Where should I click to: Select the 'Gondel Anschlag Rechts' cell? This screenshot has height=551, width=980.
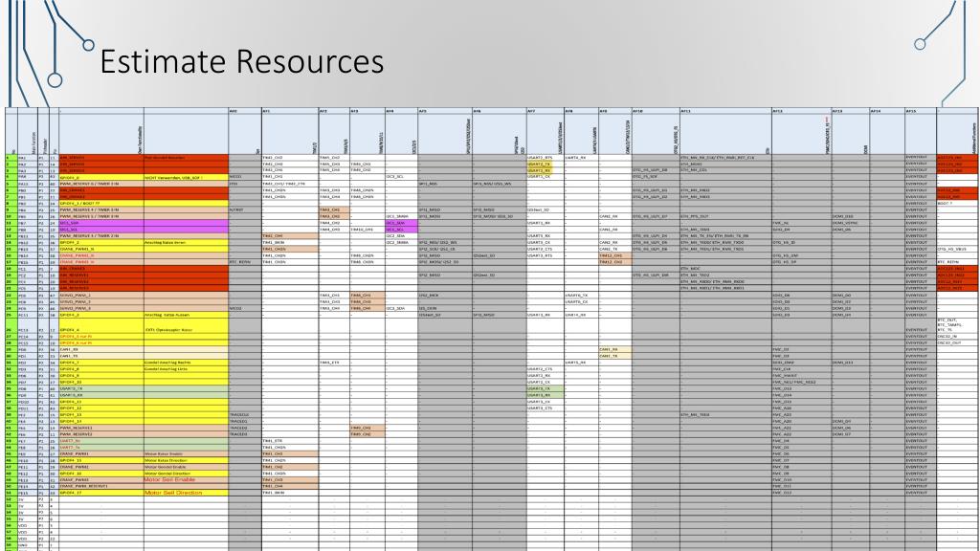coord(187,363)
